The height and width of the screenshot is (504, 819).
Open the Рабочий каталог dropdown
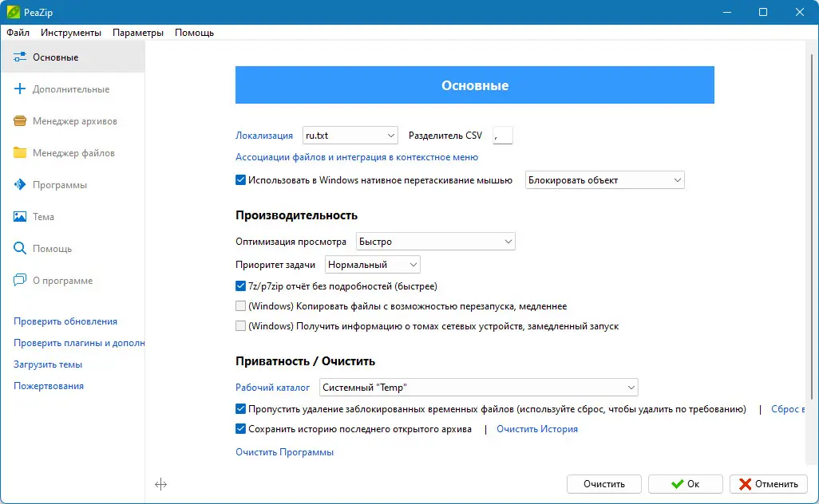pyautogui.click(x=479, y=387)
